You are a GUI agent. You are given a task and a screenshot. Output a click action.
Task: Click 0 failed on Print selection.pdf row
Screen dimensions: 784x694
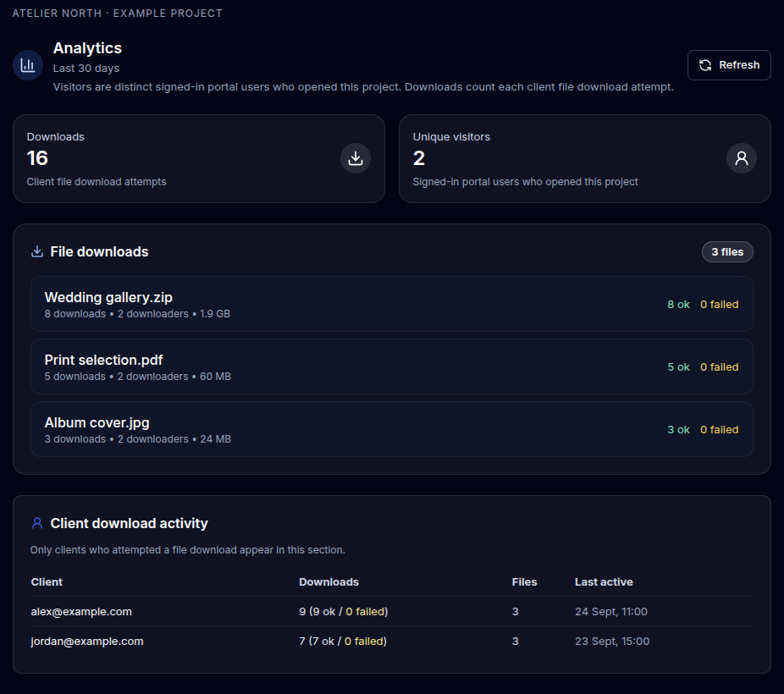(719, 366)
